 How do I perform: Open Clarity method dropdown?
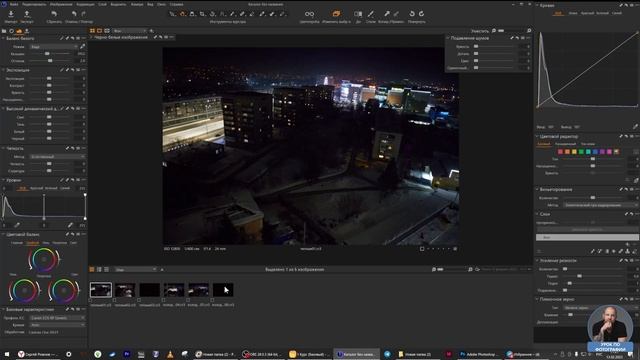point(57,157)
